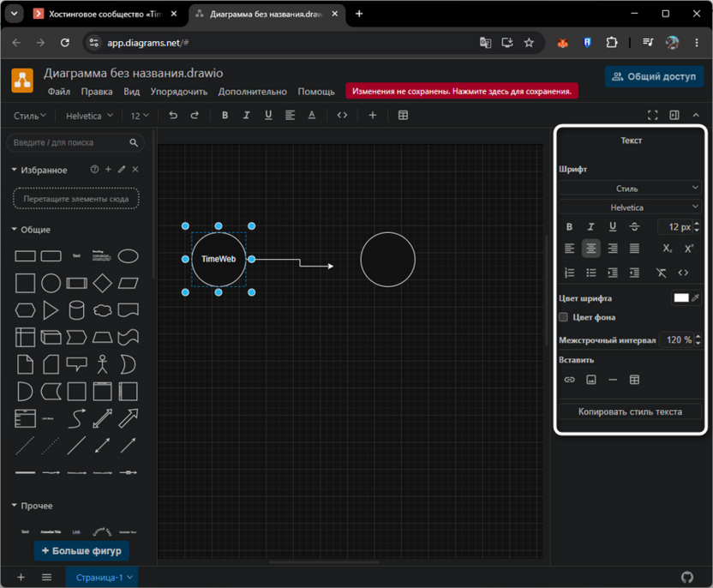Open text alignment options in the top toolbar
713x588 pixels.
click(291, 116)
